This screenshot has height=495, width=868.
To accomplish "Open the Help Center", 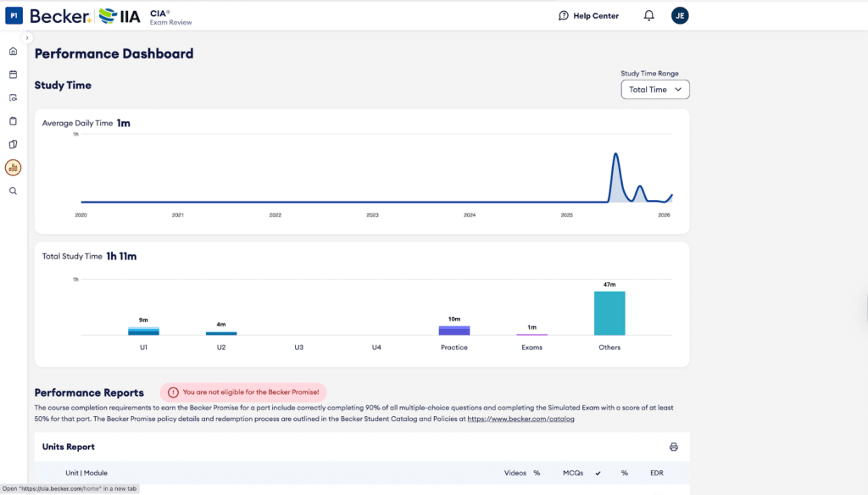I will pyautogui.click(x=588, y=15).
